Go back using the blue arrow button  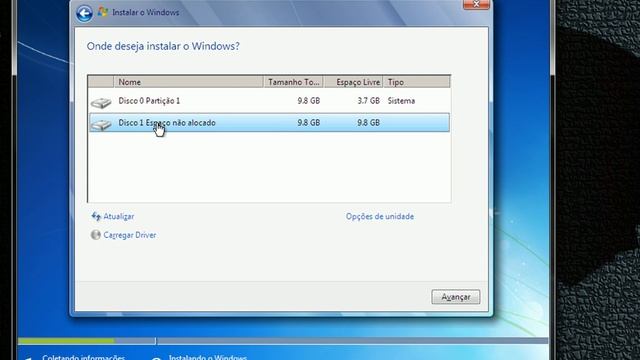click(84, 13)
